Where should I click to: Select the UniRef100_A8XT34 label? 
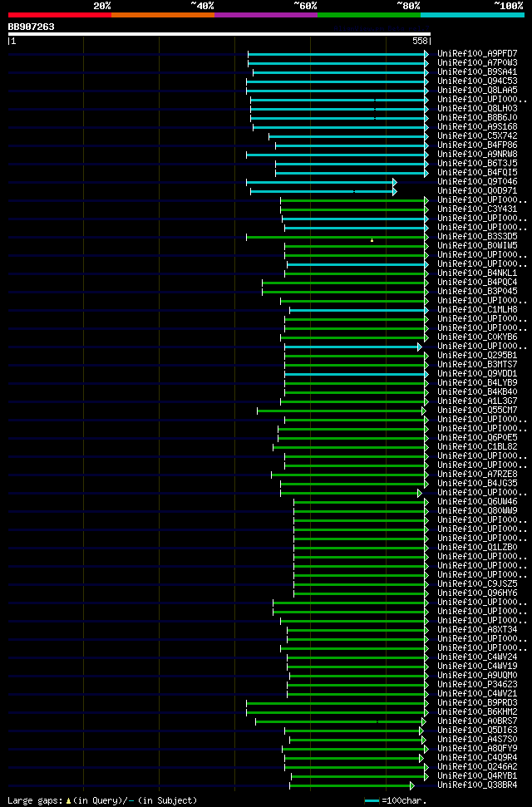(x=477, y=630)
